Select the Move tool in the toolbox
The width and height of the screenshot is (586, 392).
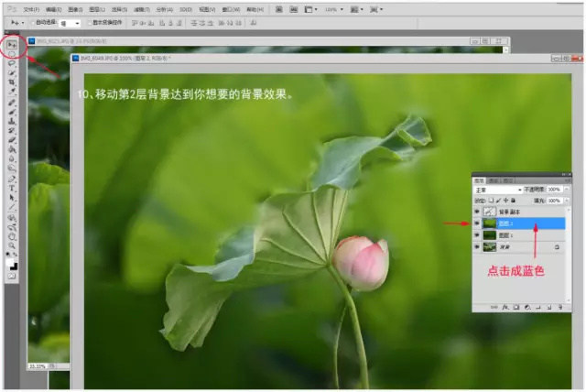click(x=13, y=43)
